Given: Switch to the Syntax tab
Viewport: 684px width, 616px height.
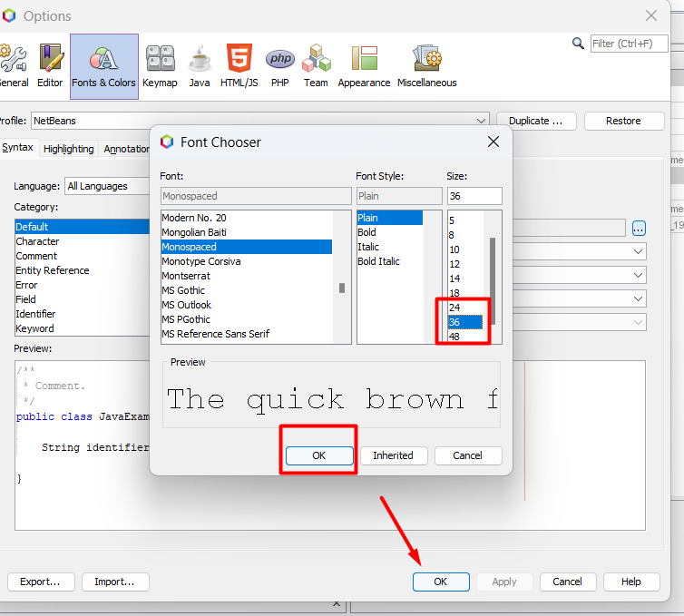Looking at the screenshot, I should [18, 148].
